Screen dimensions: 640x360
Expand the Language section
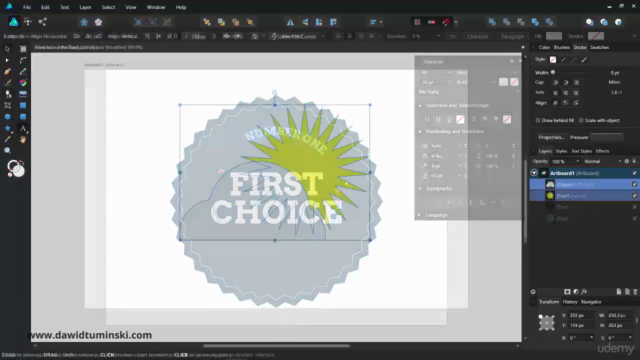420,215
